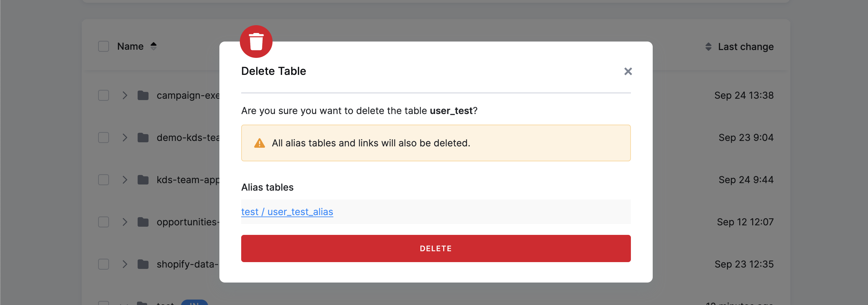
Task: Check the shopify-data row checkbox
Action: tap(104, 264)
